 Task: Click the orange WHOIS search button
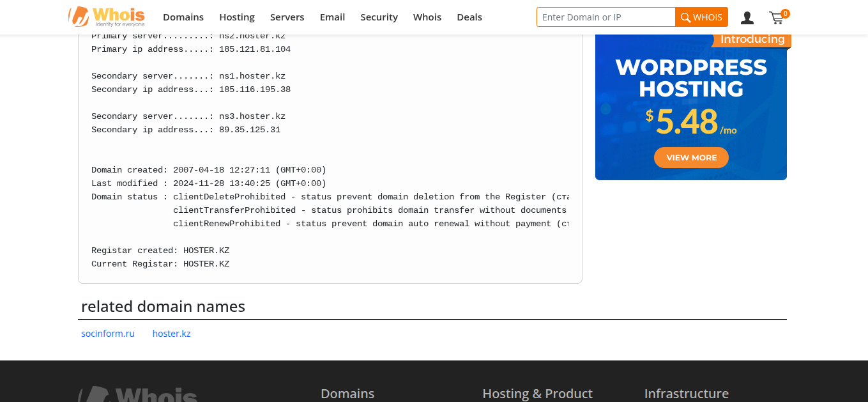[x=701, y=17]
